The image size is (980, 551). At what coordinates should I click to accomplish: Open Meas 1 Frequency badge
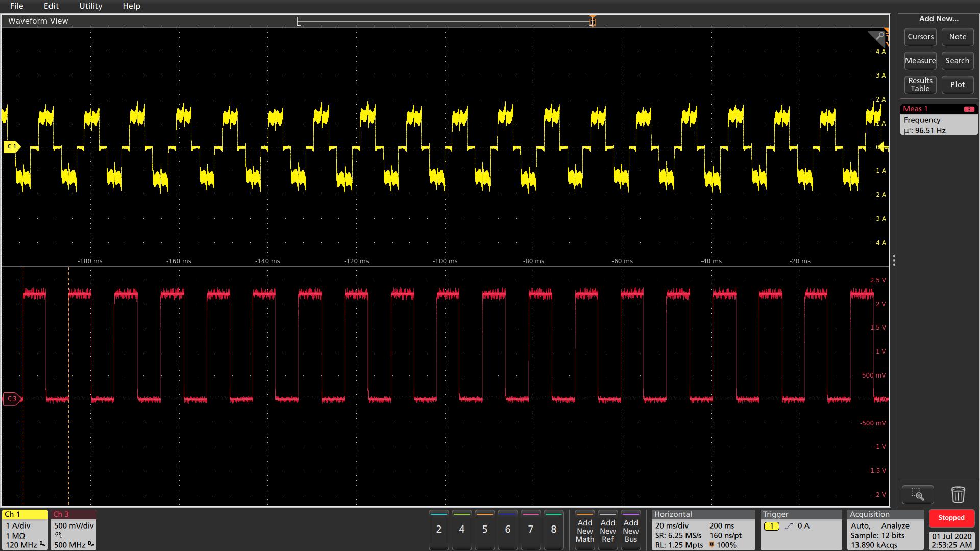[x=939, y=120]
